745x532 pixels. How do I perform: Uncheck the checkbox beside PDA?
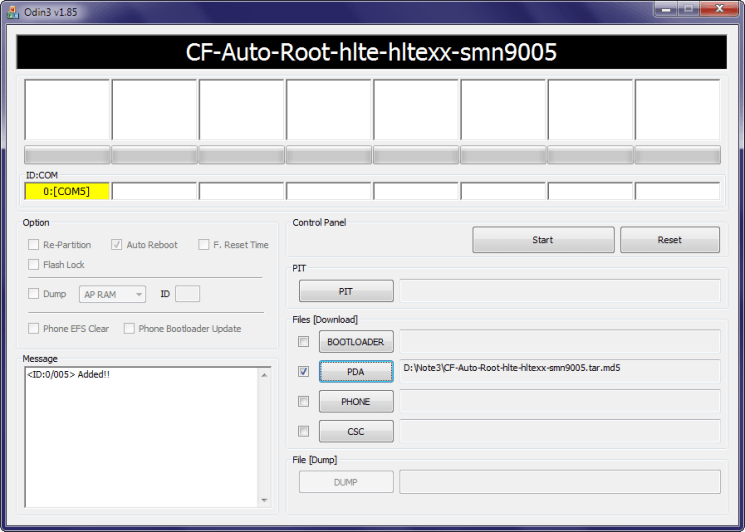tap(303, 371)
